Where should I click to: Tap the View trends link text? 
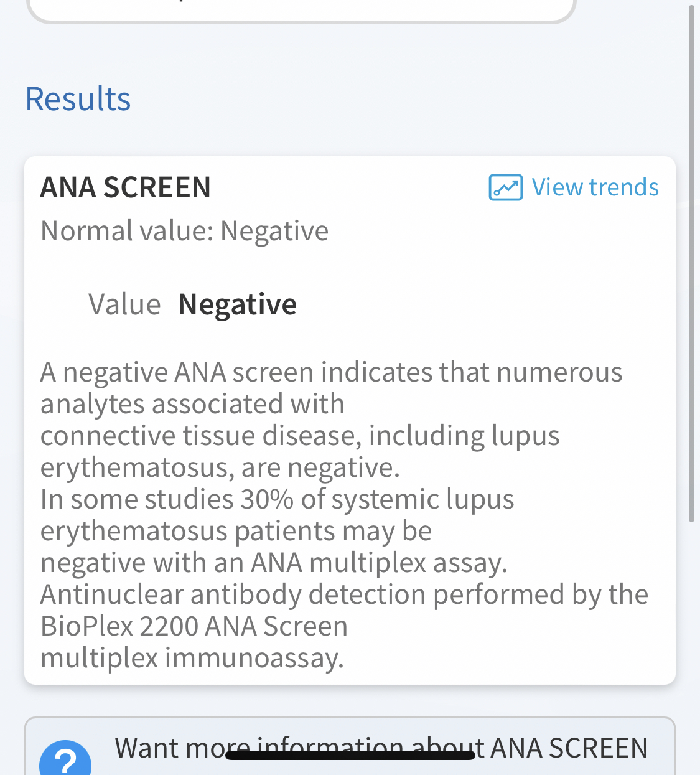(595, 187)
